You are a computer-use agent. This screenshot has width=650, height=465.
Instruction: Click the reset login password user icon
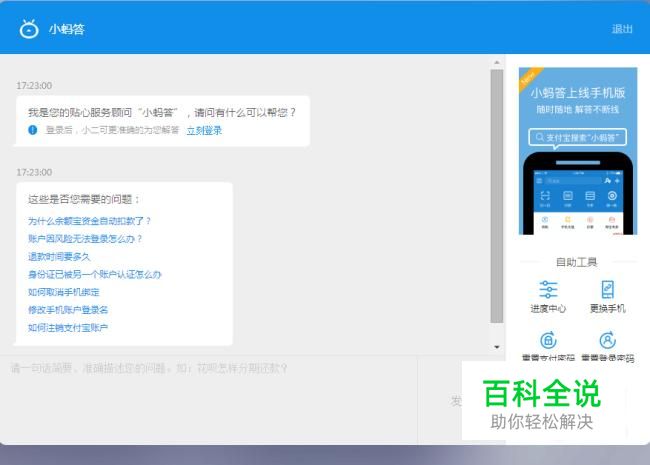(607, 340)
